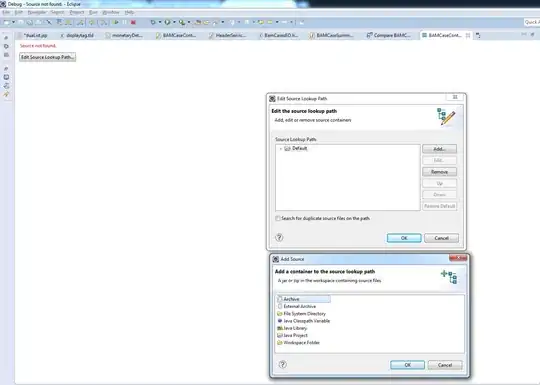Click the New wizard toolbar icon
This screenshot has width=540, height=385.
pyautogui.click(x=7, y=22)
